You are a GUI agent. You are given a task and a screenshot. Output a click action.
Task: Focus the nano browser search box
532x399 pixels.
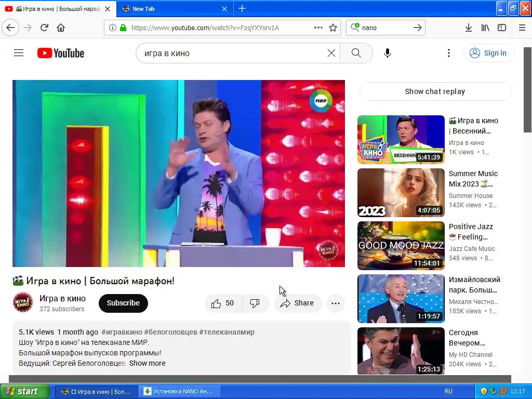(386, 28)
